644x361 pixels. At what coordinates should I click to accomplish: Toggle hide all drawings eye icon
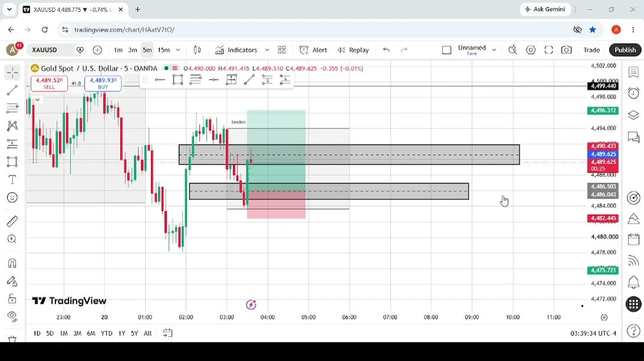point(13,316)
